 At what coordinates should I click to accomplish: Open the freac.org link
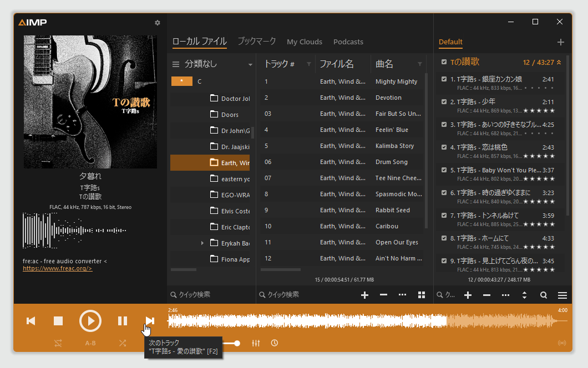(57, 268)
